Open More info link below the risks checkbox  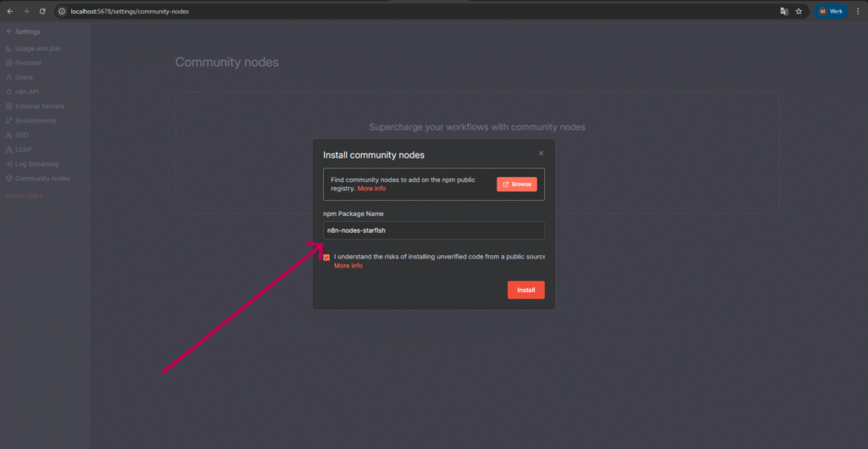tap(348, 266)
